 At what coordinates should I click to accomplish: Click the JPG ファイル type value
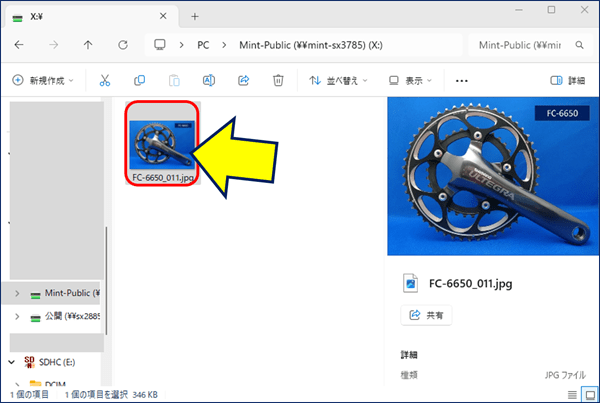point(565,375)
